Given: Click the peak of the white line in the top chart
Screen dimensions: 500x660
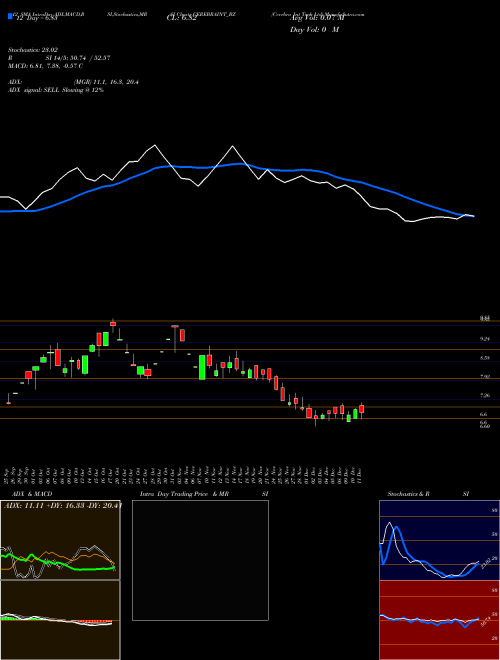Looking at the screenshot, I should pyautogui.click(x=155, y=146).
